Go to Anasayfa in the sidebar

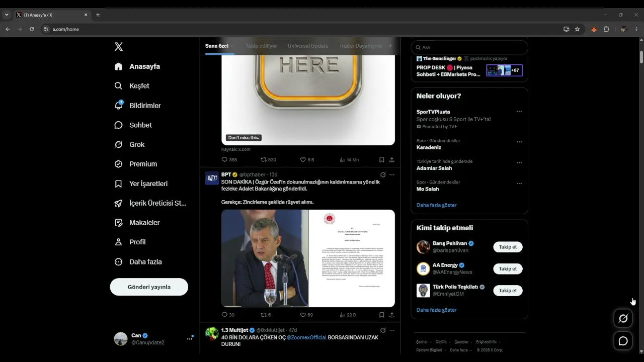point(137,66)
